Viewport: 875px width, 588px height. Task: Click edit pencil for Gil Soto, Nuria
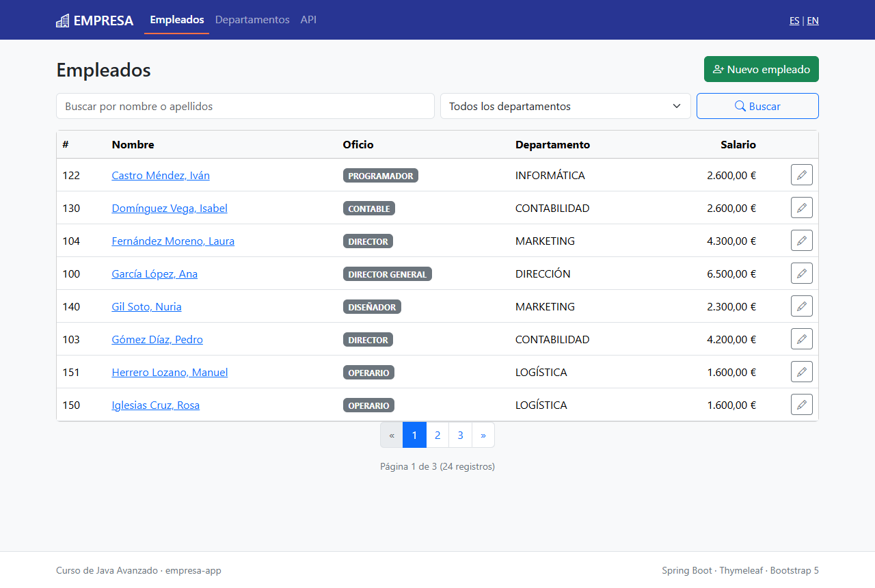802,306
